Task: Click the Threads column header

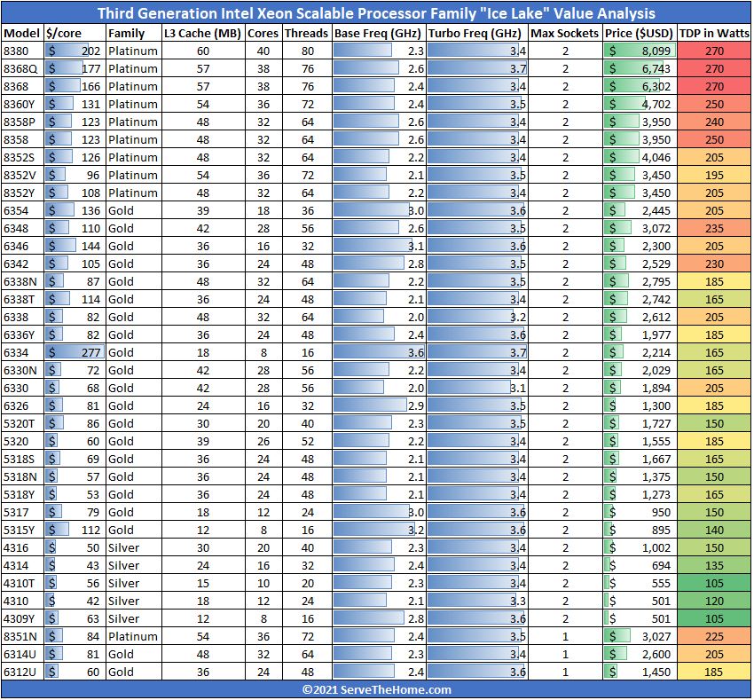Action: 307,33
